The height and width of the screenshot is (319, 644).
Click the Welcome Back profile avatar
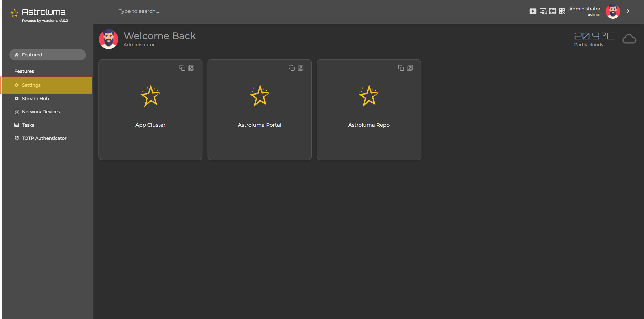[109, 39]
